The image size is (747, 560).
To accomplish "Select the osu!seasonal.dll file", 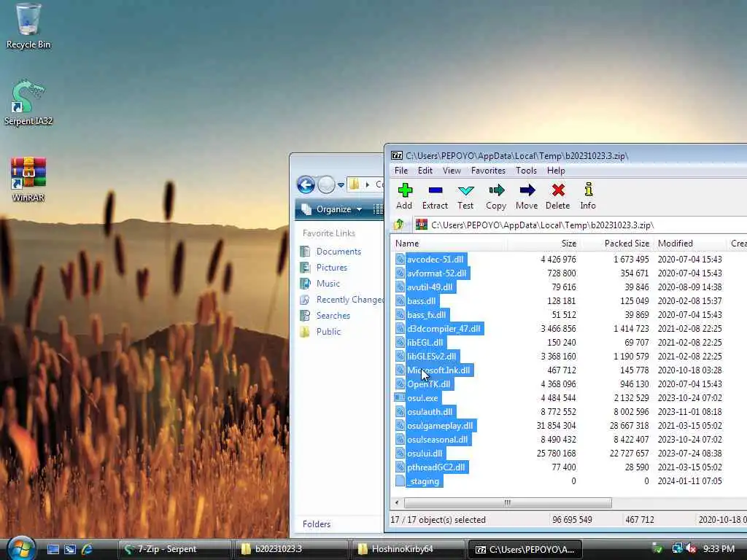I will (x=438, y=440).
